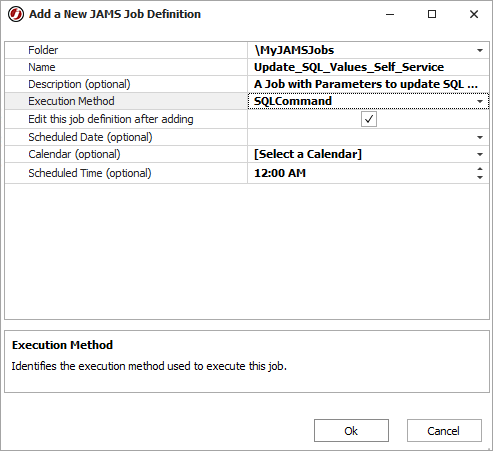Select the \MyJAMSJobs folder value
Screen dimensions: 493x451
pyautogui.click(x=294, y=50)
